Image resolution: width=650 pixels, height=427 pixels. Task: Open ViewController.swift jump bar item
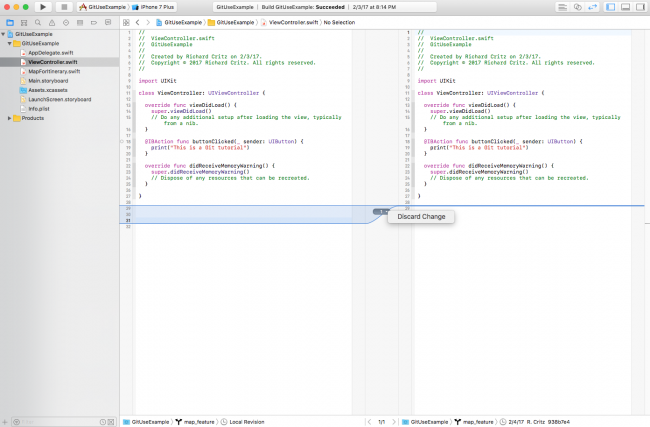(290, 22)
